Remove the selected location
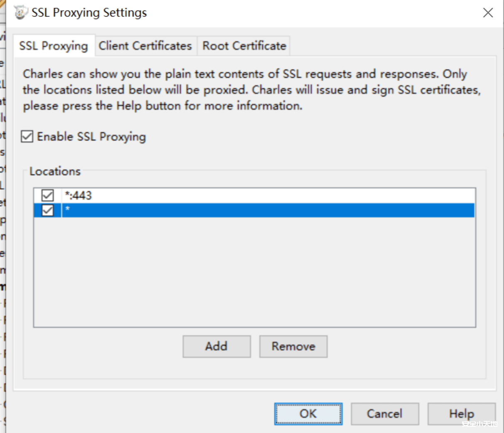The image size is (504, 433). pos(293,346)
